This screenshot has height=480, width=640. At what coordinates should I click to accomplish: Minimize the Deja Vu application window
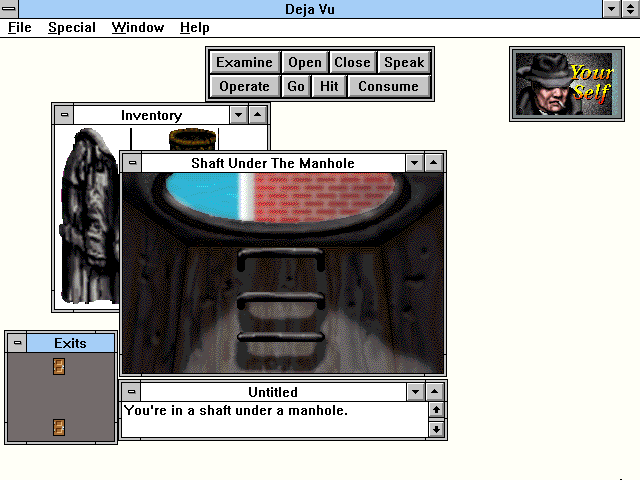pos(611,9)
